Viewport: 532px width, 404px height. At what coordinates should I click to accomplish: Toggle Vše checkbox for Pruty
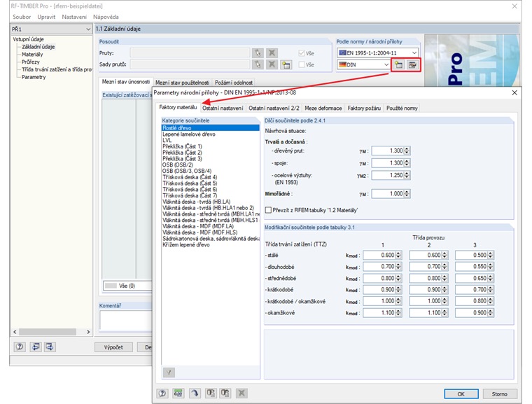(x=302, y=53)
